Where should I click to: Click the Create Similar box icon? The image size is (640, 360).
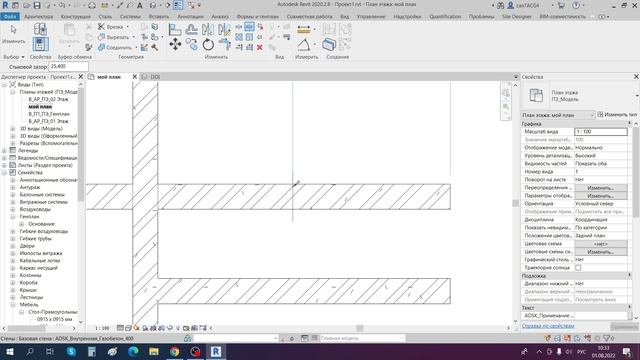click(x=329, y=44)
